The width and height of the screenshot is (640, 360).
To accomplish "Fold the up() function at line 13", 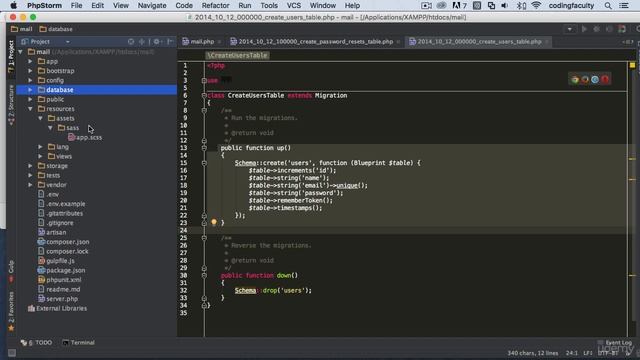I will (204, 148).
